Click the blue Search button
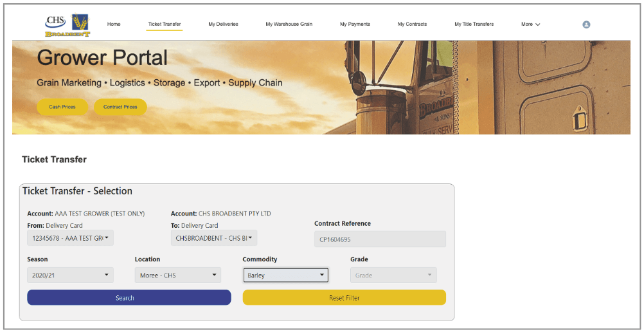 click(129, 297)
